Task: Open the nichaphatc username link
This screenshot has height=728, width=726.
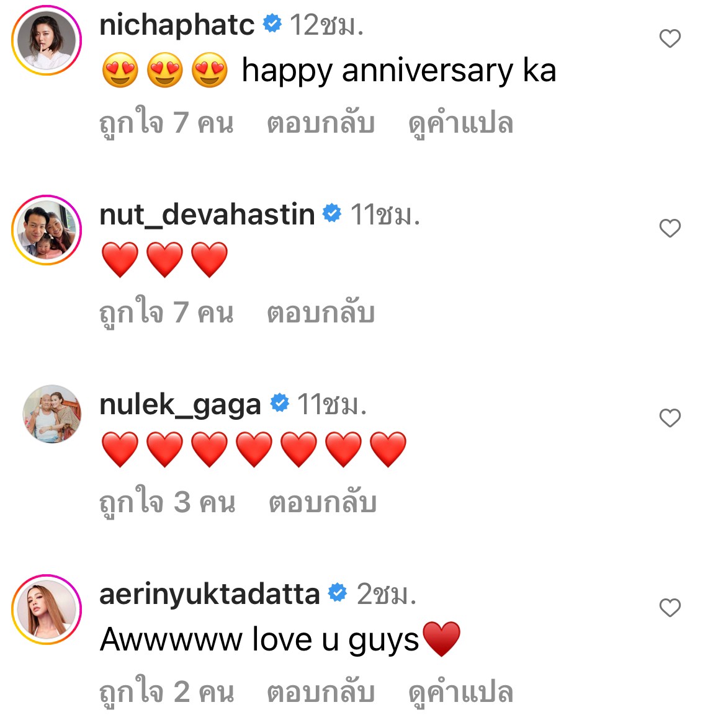Action: pos(177,25)
